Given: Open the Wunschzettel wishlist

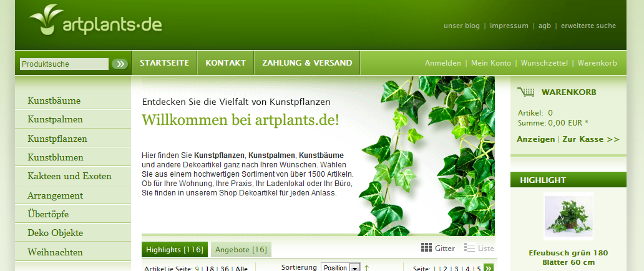Looking at the screenshot, I should click(544, 63).
